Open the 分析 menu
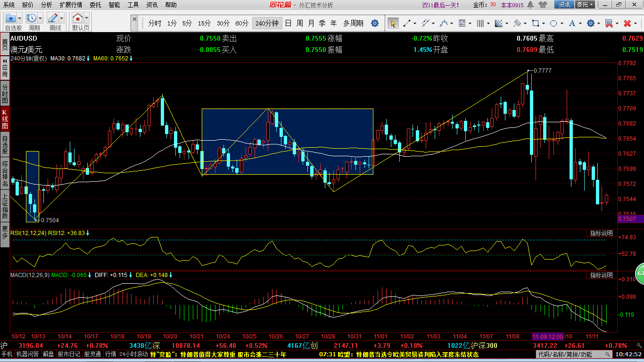The height and width of the screenshot is (362, 644). pos(47,5)
